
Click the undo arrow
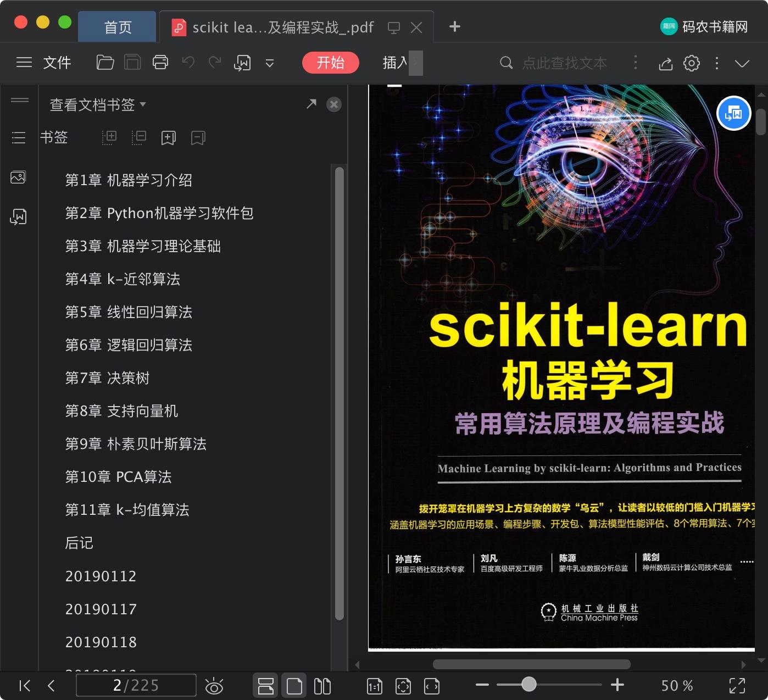click(188, 62)
